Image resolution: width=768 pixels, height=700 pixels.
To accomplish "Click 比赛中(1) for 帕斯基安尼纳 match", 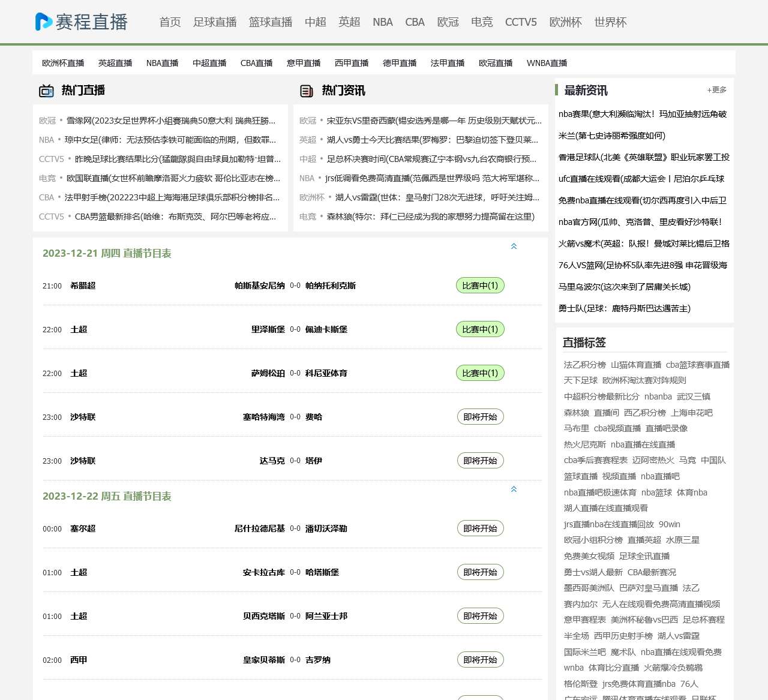I will (x=480, y=286).
